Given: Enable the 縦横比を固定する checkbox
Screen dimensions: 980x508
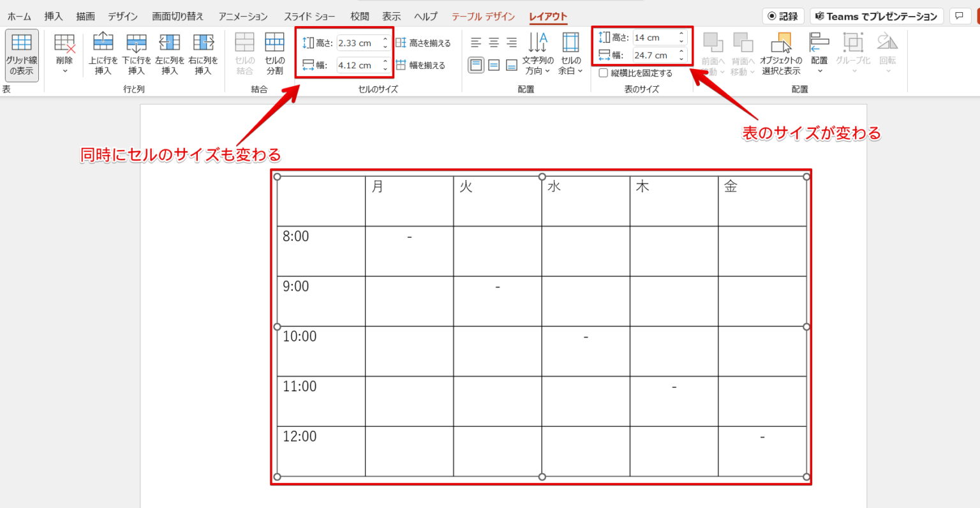Looking at the screenshot, I should (603, 72).
